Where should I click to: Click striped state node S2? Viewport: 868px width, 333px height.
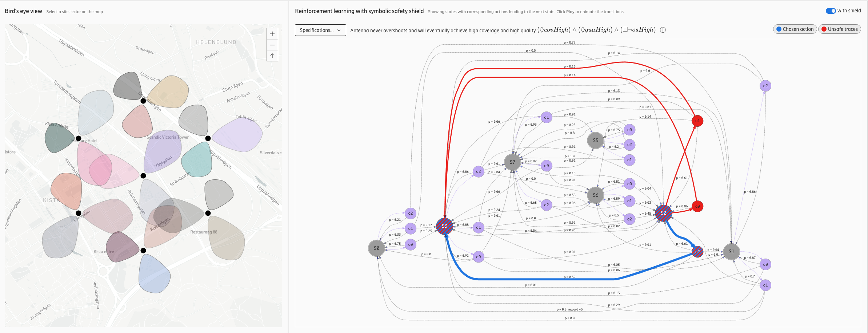pos(663,213)
